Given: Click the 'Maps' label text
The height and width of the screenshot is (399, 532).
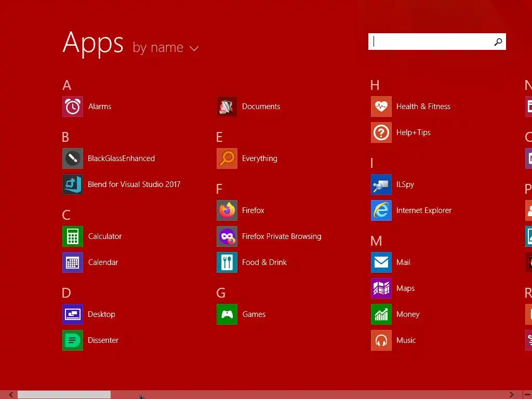Looking at the screenshot, I should pos(405,288).
